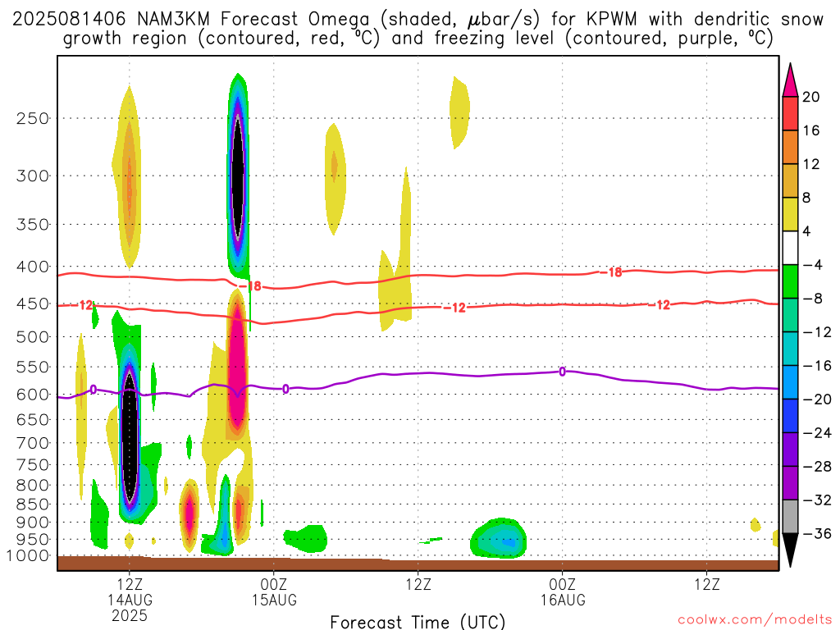This screenshot has width=840, height=630.
Task: Click the violet swatch between -28 and -32
Action: pos(790,483)
